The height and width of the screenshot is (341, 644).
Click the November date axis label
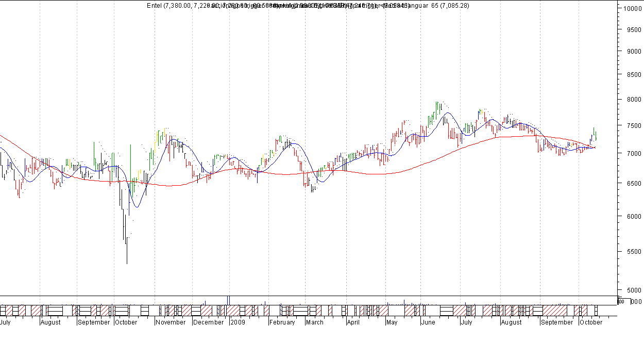171,322
